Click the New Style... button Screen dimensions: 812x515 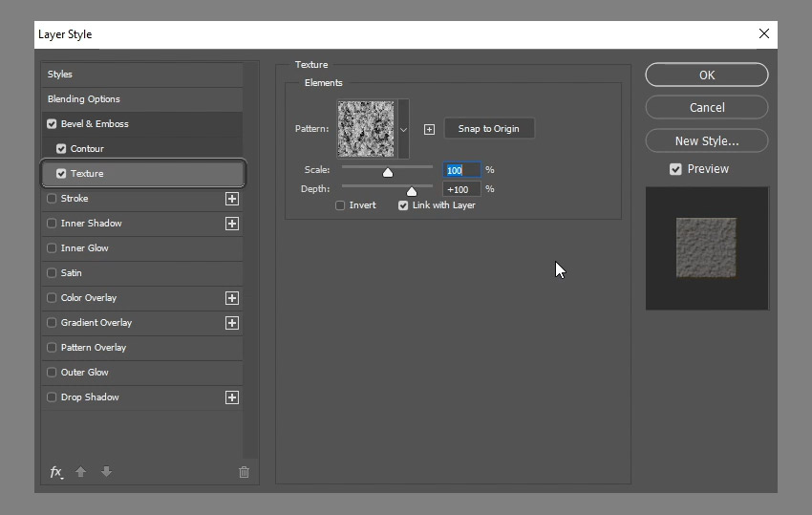coord(706,140)
